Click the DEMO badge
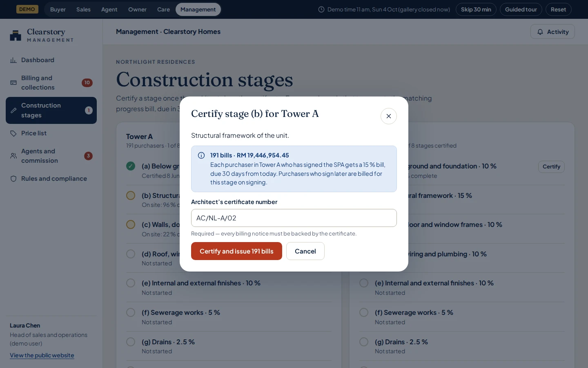This screenshot has height=368, width=588. tap(27, 9)
